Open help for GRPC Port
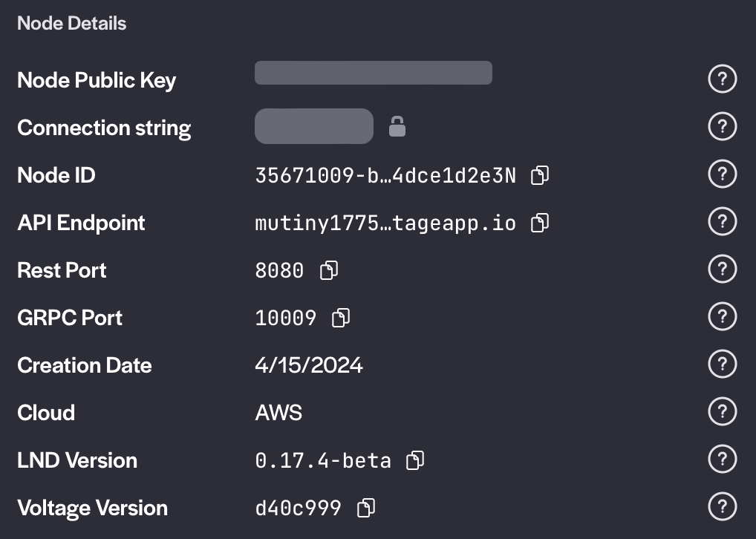Image resolution: width=756 pixels, height=539 pixels. coord(722,316)
